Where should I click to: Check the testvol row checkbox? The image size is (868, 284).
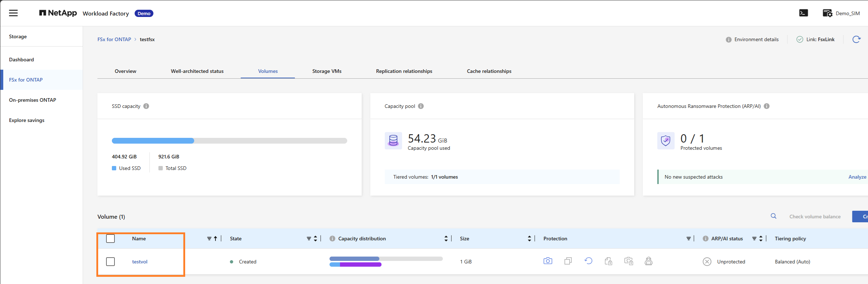click(x=110, y=262)
